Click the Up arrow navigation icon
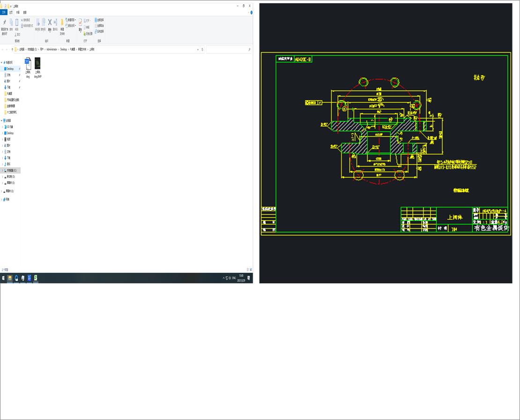 12,49
